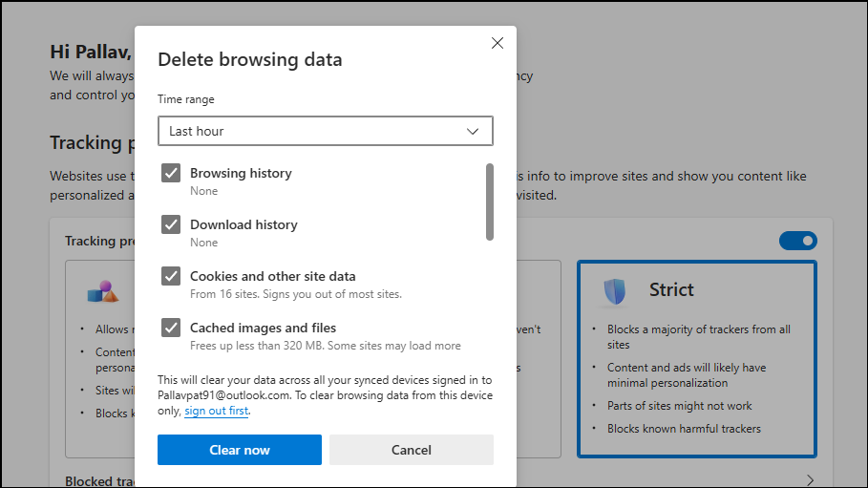Screen dimensions: 868x488
Task: Turn off the Tracking prevention toggle switch
Action: (798, 241)
